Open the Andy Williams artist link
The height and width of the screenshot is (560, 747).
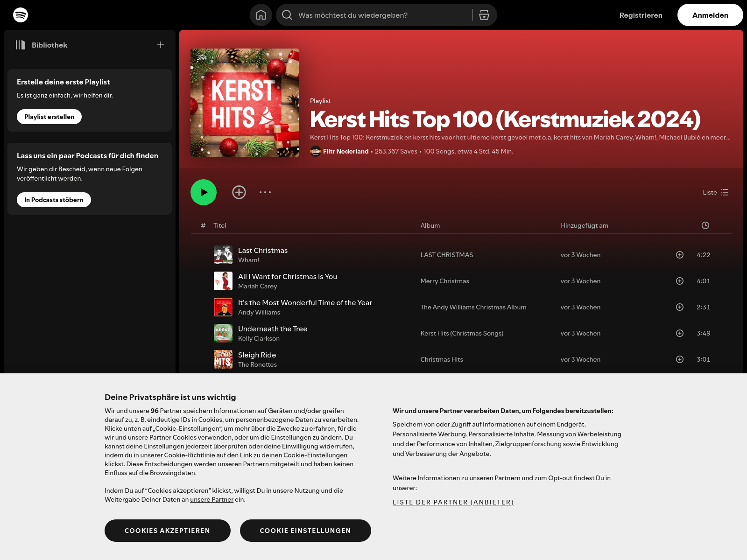[259, 312]
